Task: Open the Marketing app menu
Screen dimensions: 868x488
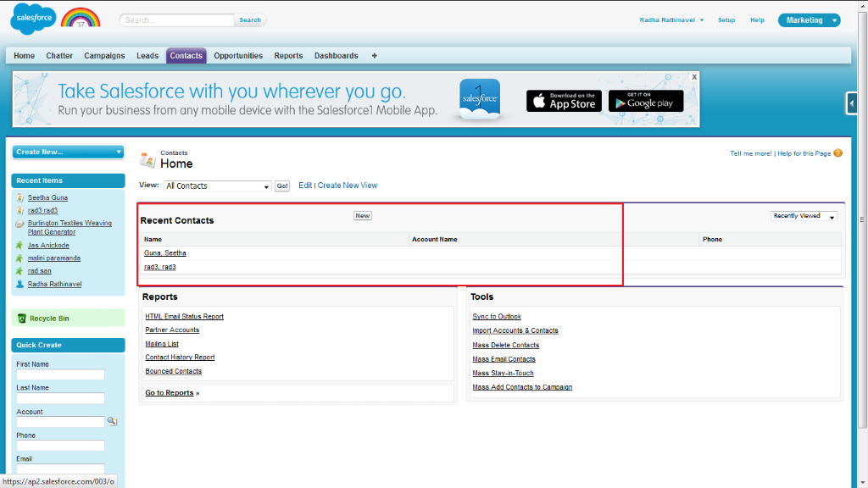Action: click(x=809, y=20)
